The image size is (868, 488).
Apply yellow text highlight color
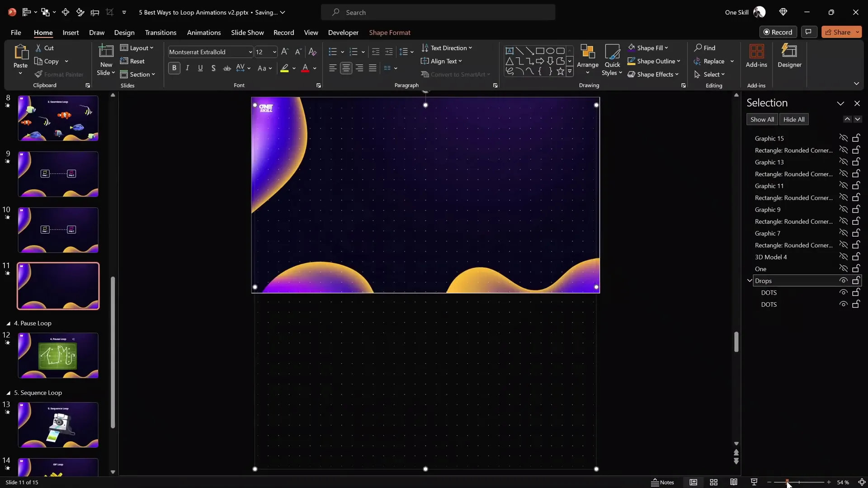284,68
